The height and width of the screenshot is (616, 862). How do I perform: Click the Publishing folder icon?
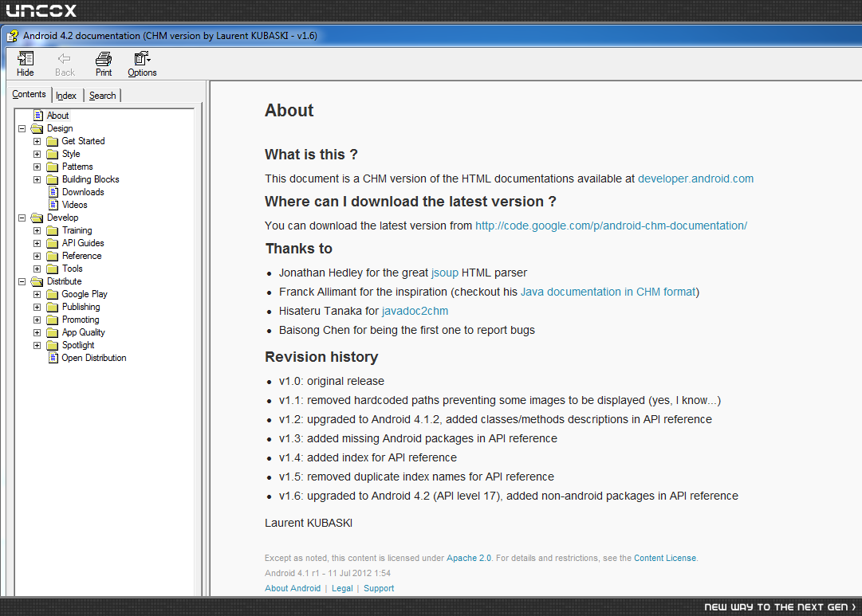[52, 307]
